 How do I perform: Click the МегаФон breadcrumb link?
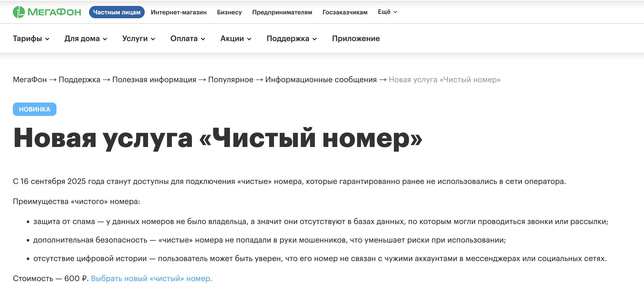(x=30, y=80)
